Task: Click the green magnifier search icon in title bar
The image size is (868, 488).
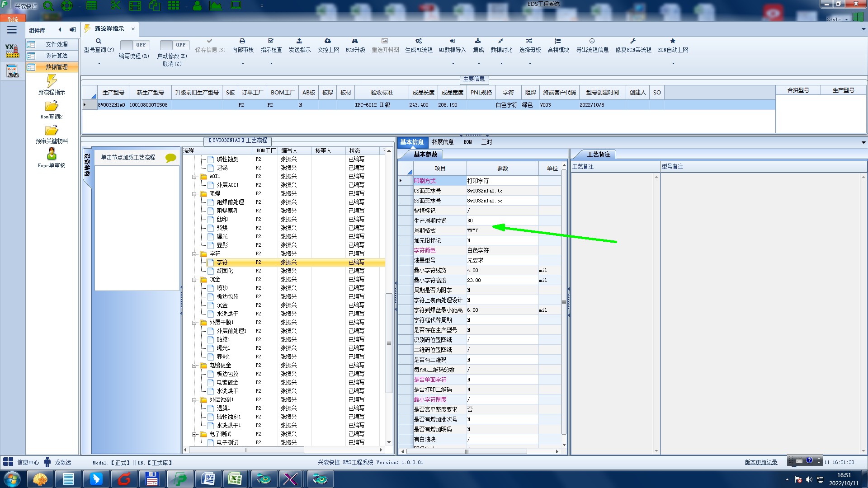Action: tap(48, 6)
